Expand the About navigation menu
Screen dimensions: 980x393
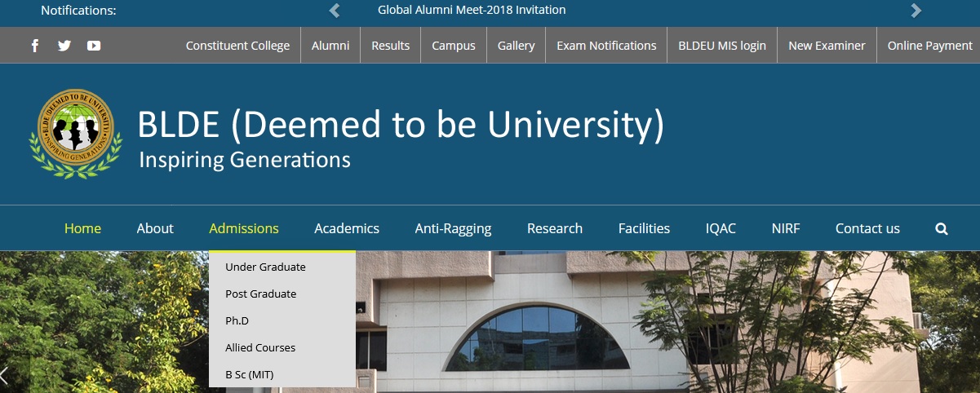[155, 228]
